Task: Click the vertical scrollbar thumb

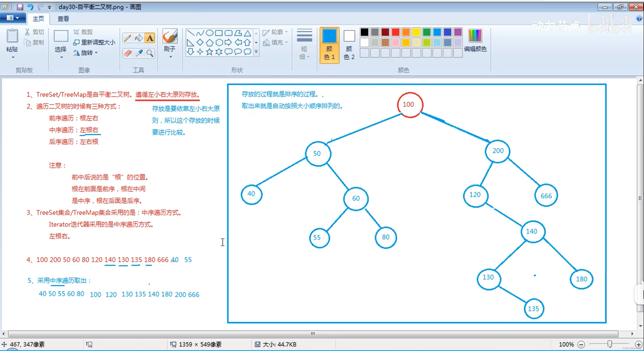Action: [640, 199]
